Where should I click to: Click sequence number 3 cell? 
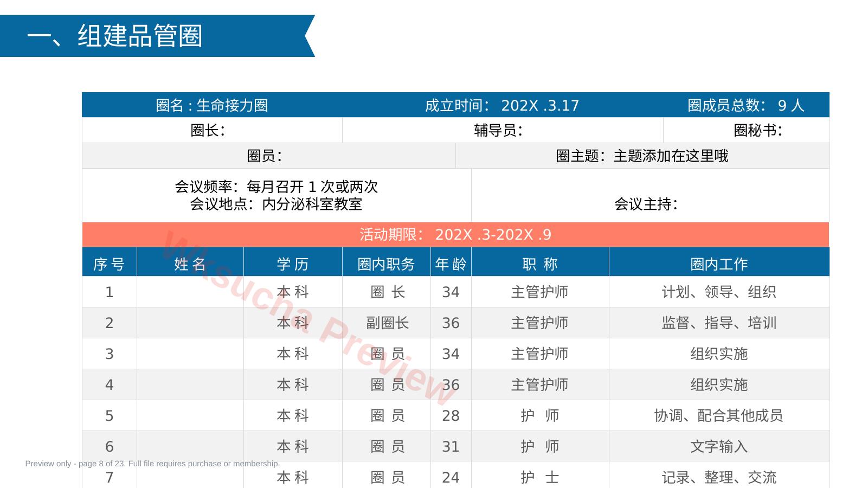coord(110,354)
